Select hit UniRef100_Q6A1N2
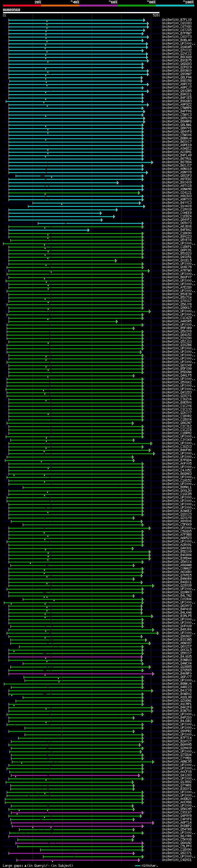 pos(177,843)
